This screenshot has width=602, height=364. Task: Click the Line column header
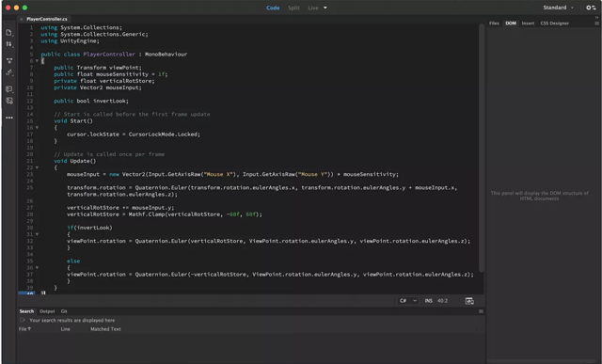pyautogui.click(x=66, y=329)
